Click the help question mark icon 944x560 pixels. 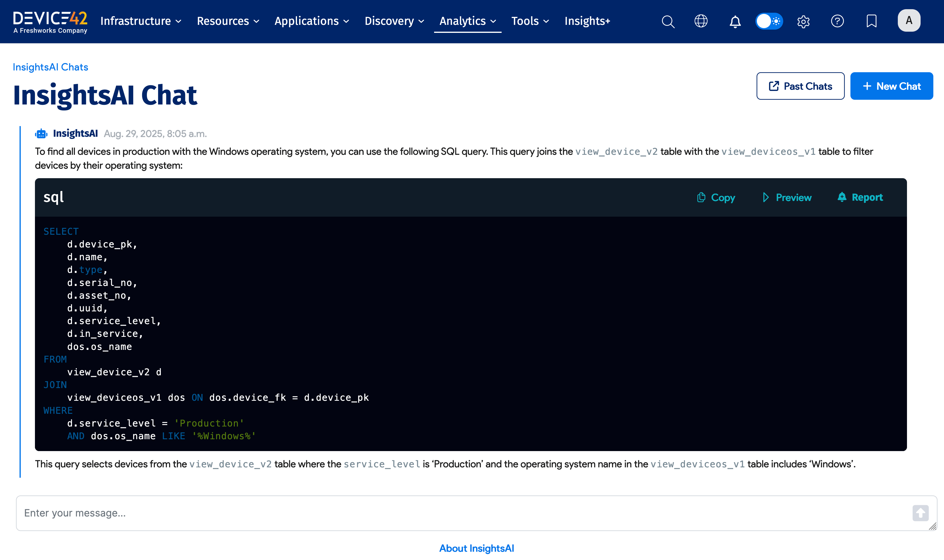(837, 21)
